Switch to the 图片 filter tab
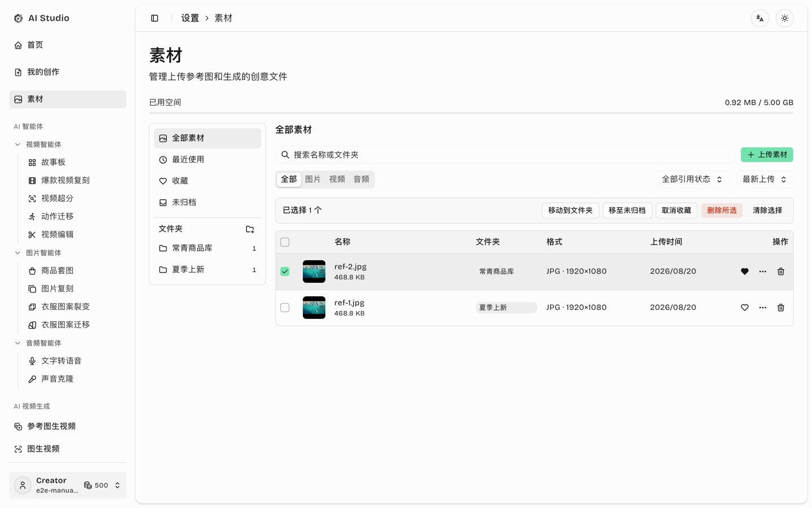 coord(313,179)
